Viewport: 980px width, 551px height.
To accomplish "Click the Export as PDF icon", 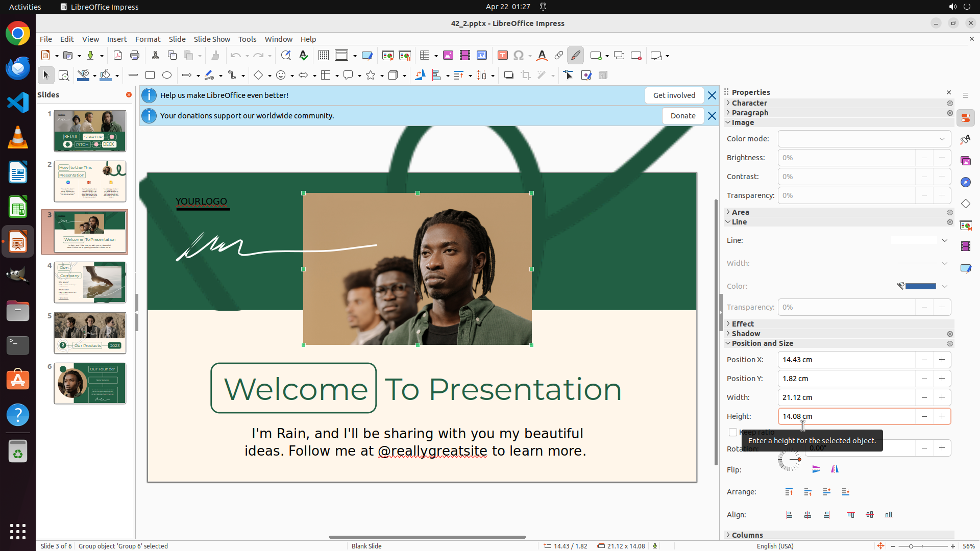I will (x=118, y=56).
